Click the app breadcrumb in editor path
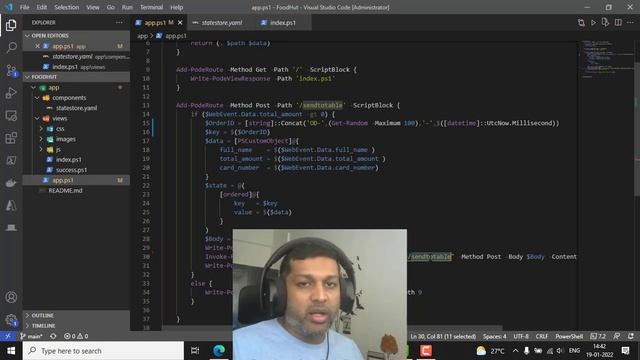The image size is (640, 360). click(x=142, y=36)
